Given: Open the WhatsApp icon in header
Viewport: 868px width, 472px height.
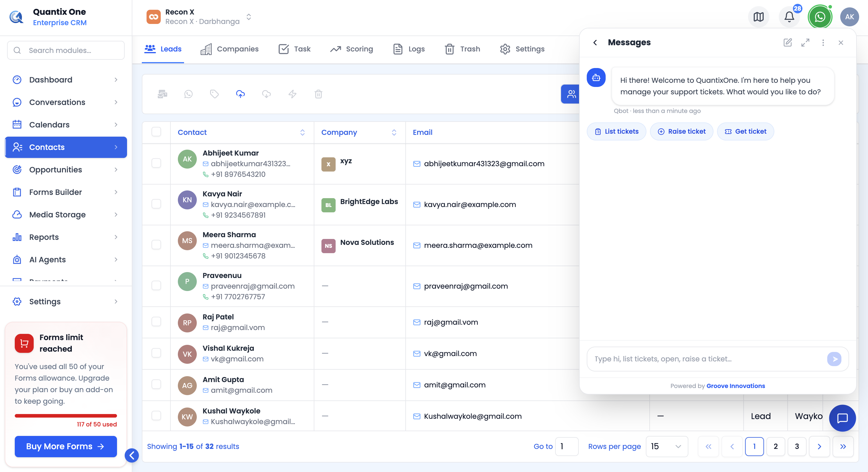Looking at the screenshot, I should 820,17.
